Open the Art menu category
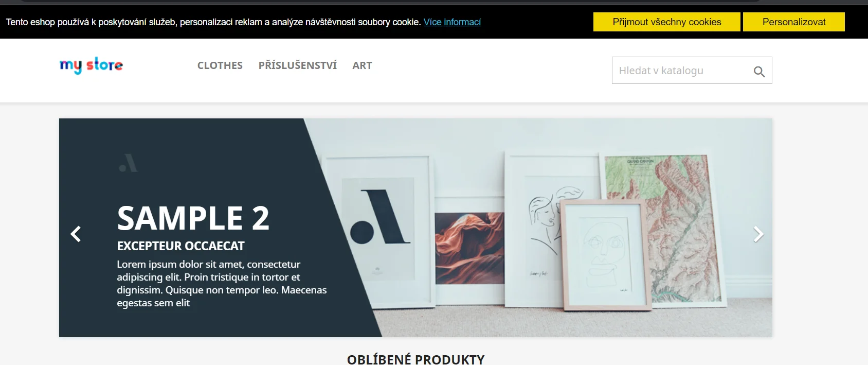Viewport: 868px width, 365px height. pos(362,65)
